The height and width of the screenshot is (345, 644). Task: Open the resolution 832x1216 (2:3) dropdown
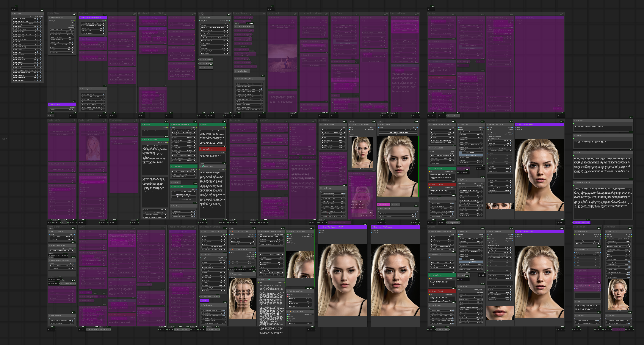(x=62, y=45)
